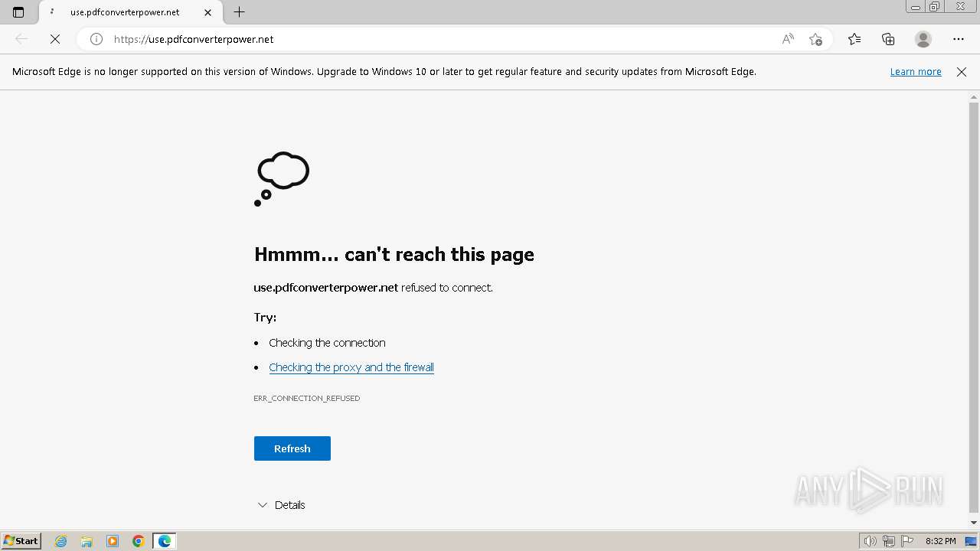Image resolution: width=980 pixels, height=551 pixels.
Task: Minimize the Edge window
Action: point(915,7)
